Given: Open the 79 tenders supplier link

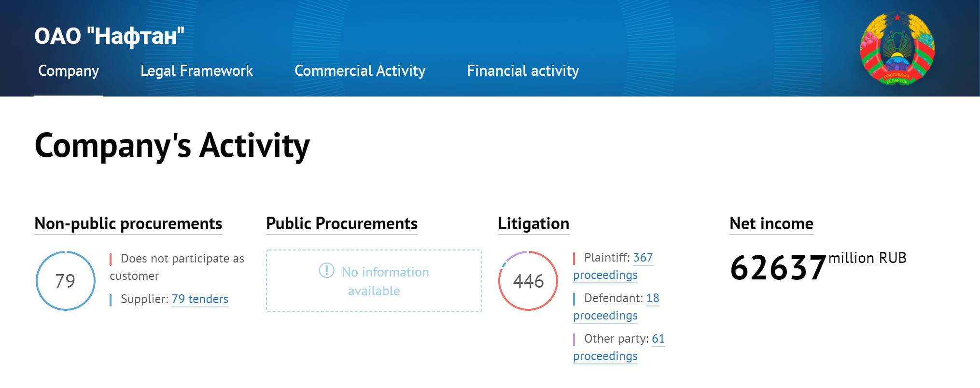Looking at the screenshot, I should [200, 299].
